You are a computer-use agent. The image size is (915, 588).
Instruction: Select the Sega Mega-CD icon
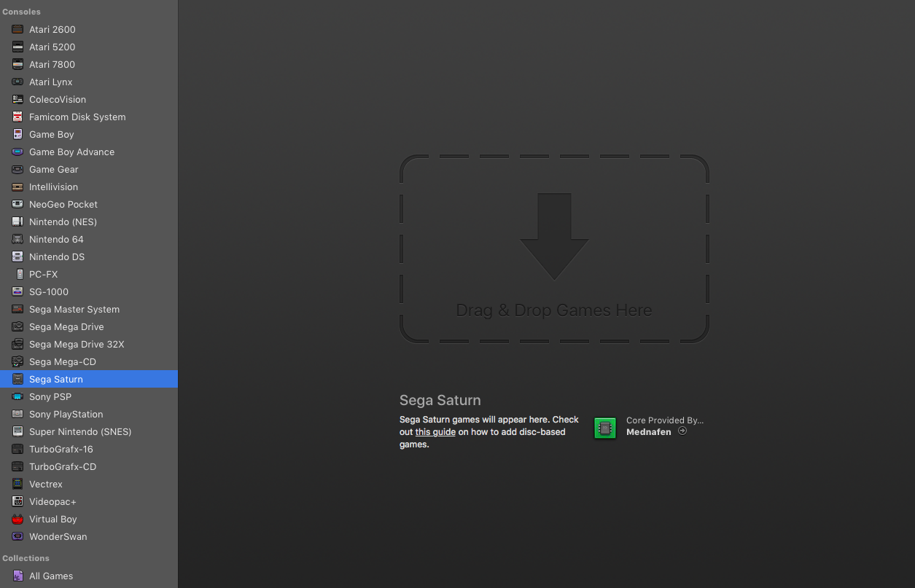tap(17, 361)
